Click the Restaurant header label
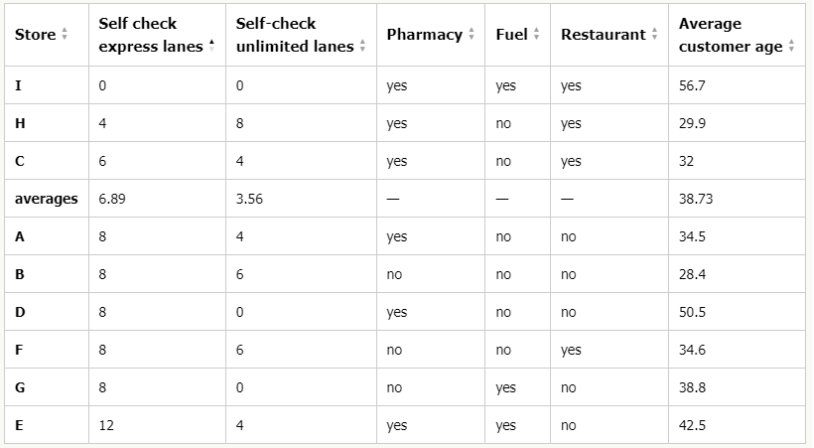Viewport: 814px width, 448px height. (x=603, y=35)
